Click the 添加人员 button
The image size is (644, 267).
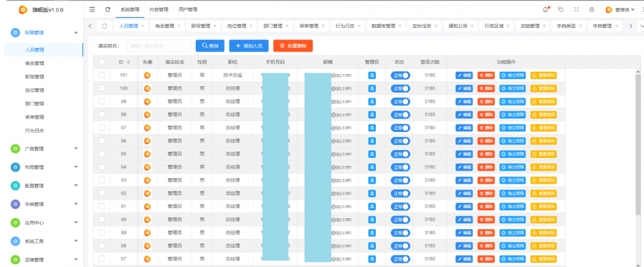pos(249,46)
